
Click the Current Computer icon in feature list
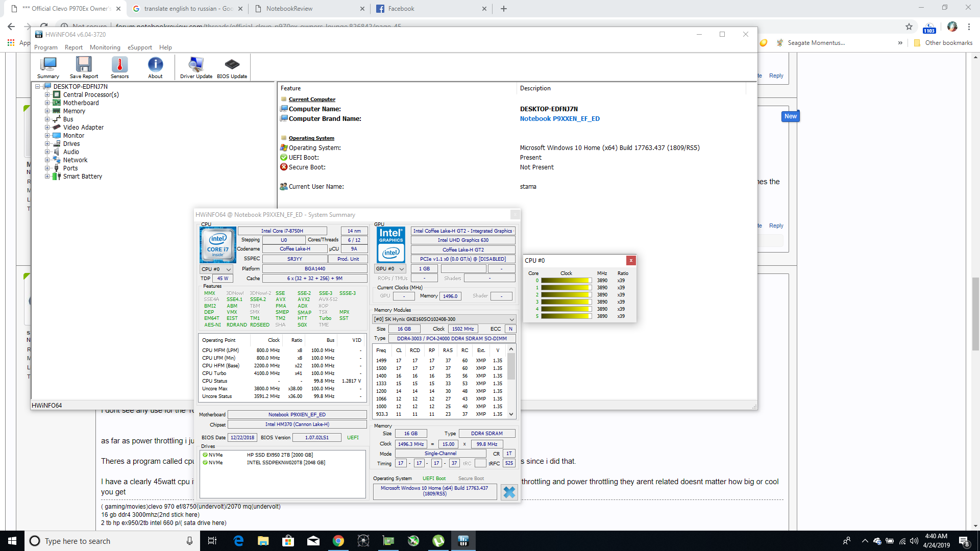284,99
